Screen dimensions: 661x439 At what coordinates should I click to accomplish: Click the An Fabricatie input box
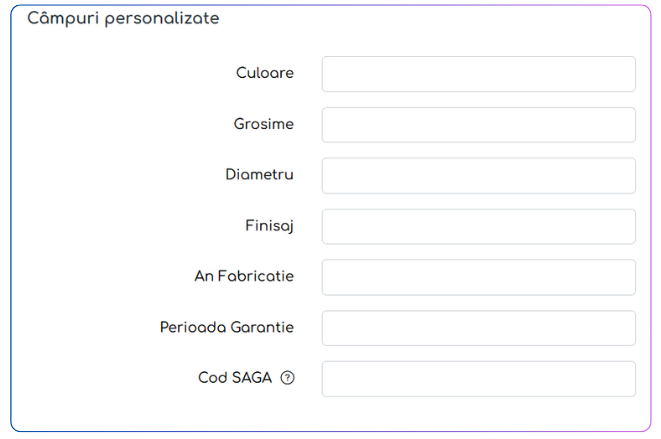point(478,277)
